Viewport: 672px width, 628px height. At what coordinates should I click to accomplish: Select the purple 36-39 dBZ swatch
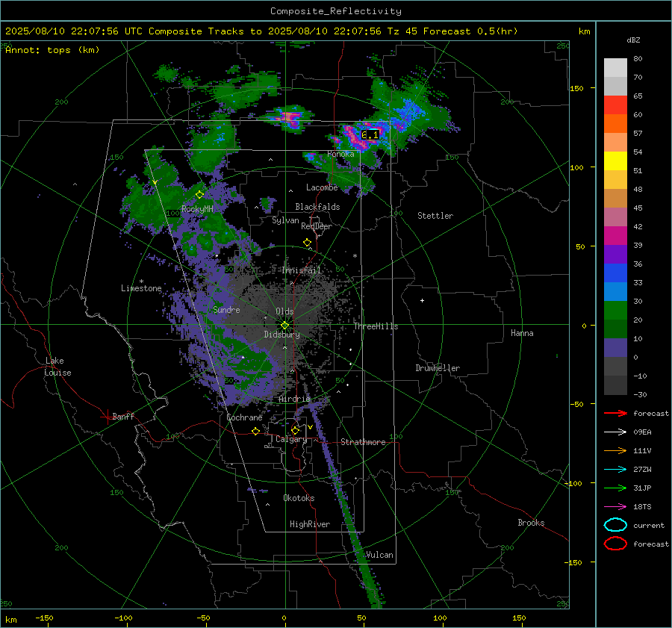pos(615,255)
